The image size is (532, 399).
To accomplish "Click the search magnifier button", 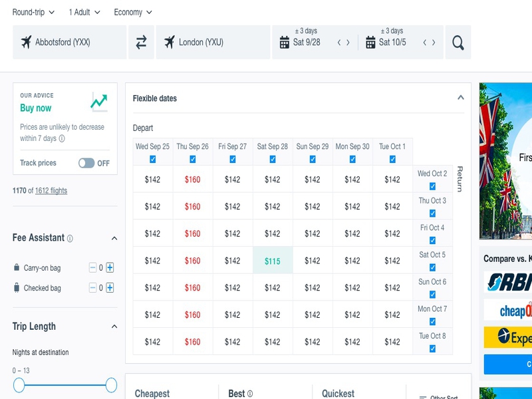I will (x=458, y=43).
